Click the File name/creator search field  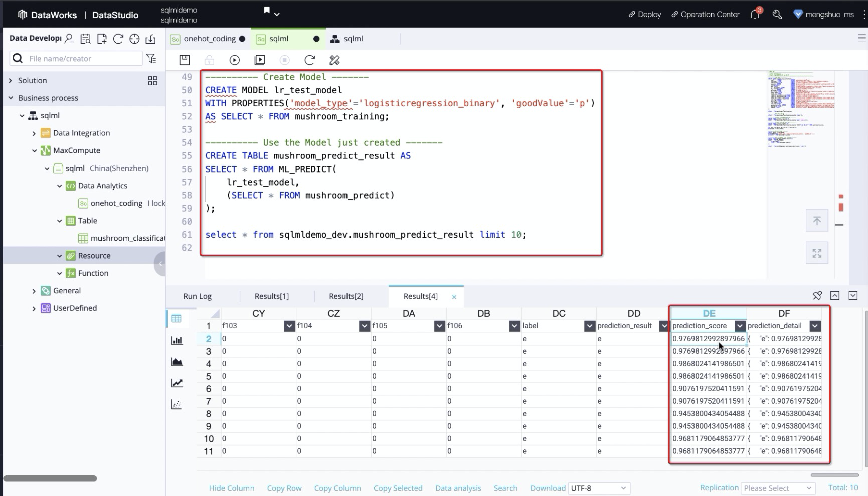pos(83,59)
